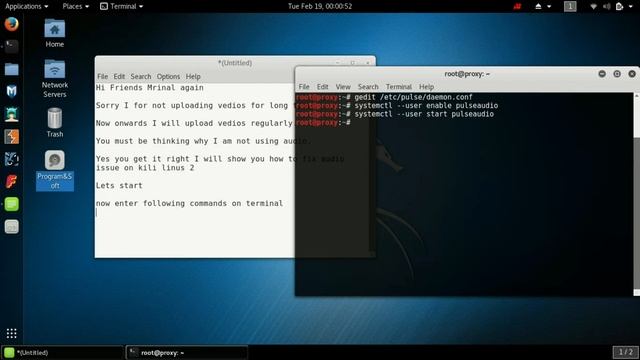Open View menu in the terminal window

click(343, 87)
